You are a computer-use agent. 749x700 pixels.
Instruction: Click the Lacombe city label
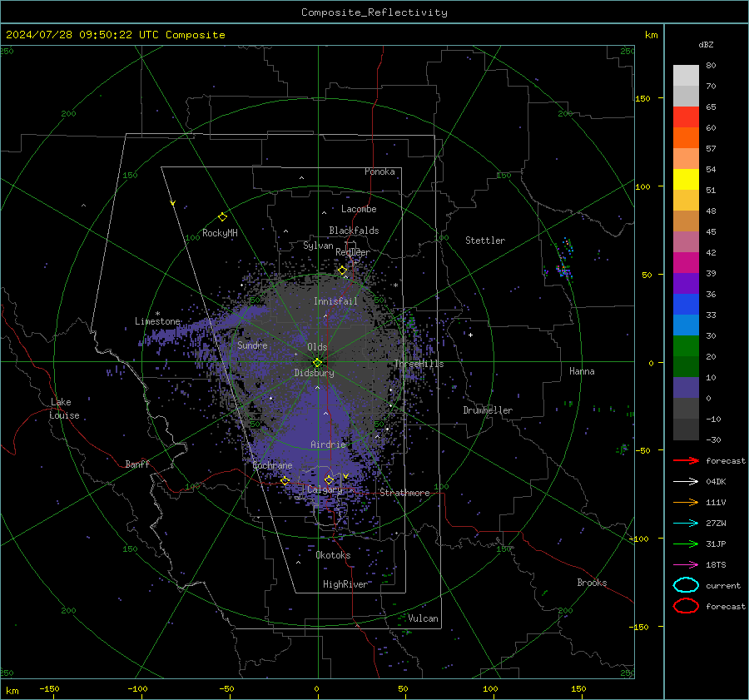coord(359,209)
